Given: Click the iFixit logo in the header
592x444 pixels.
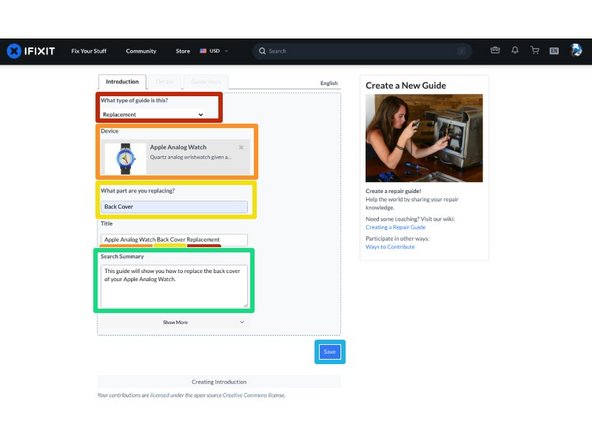Looking at the screenshot, I should click(x=31, y=51).
